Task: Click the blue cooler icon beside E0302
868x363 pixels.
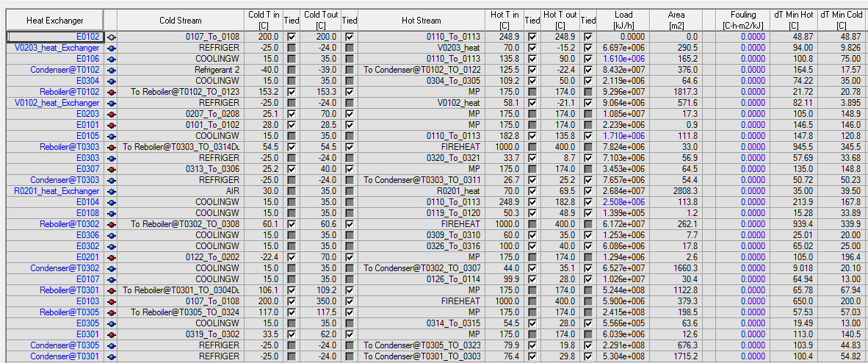Action: [112, 246]
